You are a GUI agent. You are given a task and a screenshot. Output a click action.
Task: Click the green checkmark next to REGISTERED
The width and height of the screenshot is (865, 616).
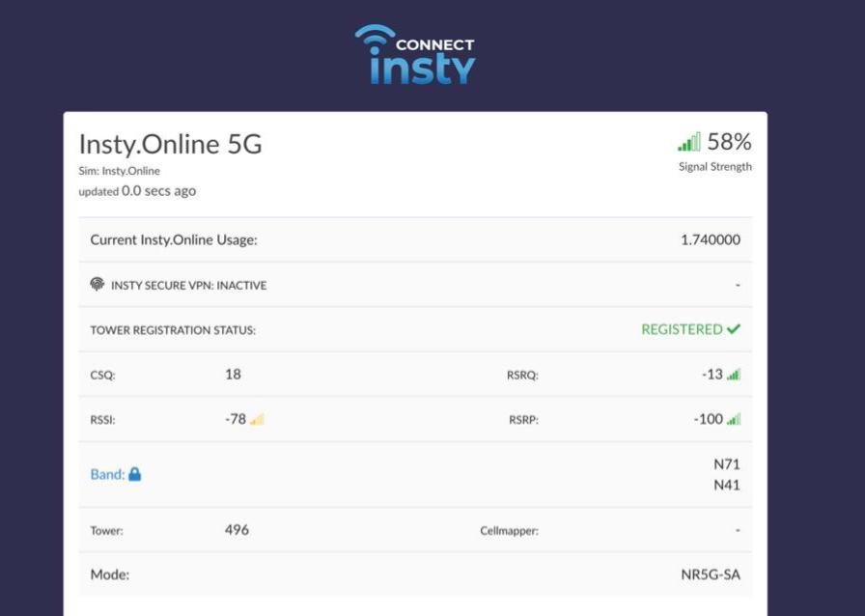(734, 329)
